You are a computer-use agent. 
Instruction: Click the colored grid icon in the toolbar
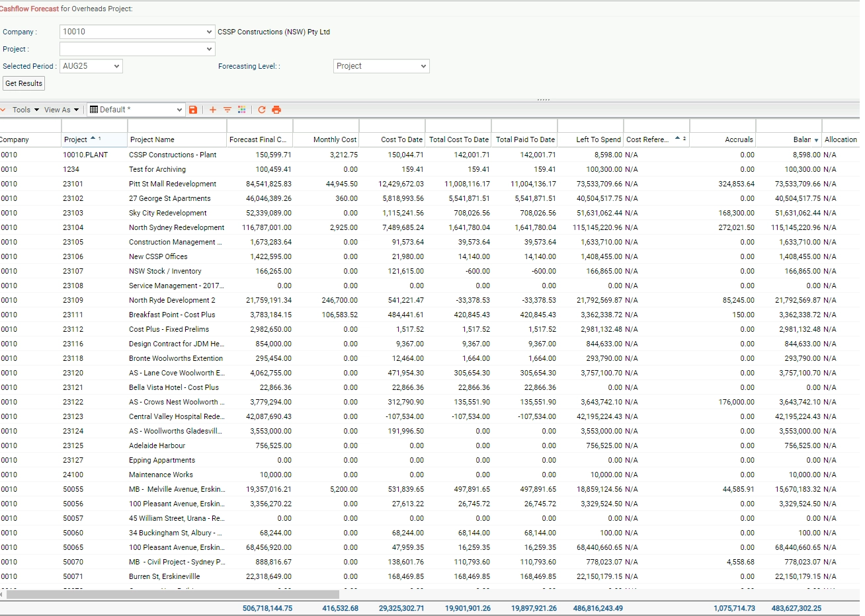point(241,110)
